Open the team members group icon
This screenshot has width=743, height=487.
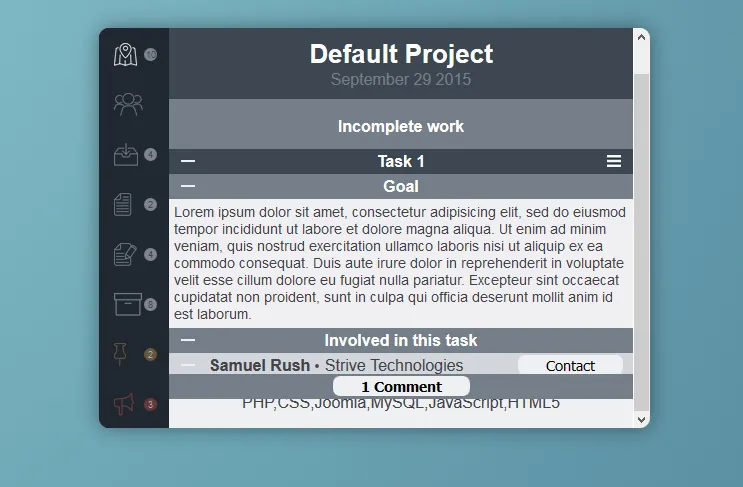click(128, 104)
